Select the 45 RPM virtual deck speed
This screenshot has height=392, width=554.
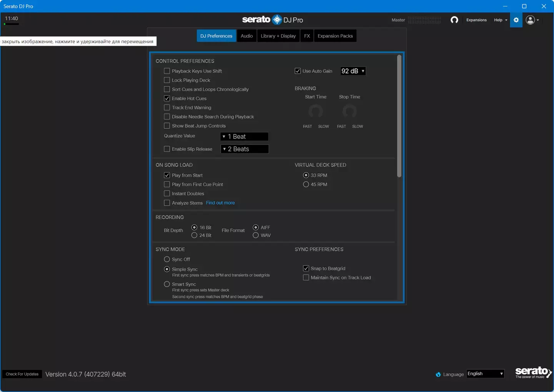click(306, 184)
